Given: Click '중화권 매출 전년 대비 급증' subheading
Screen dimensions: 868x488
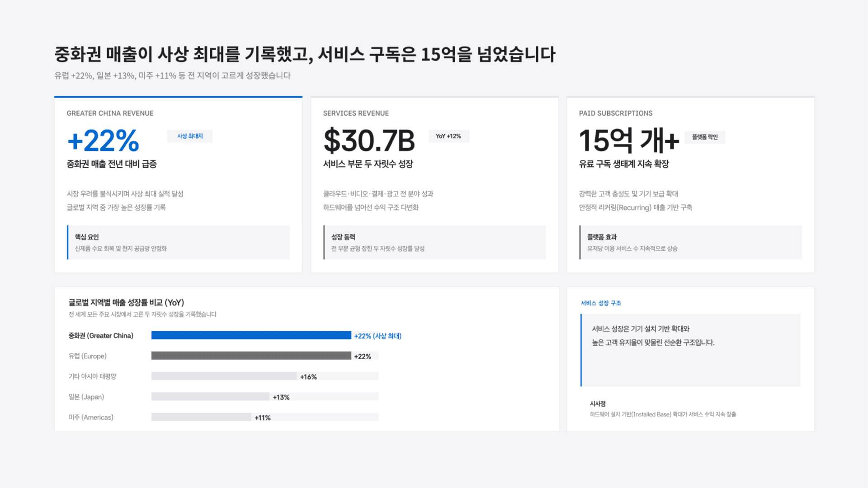Looking at the screenshot, I should [x=112, y=164].
